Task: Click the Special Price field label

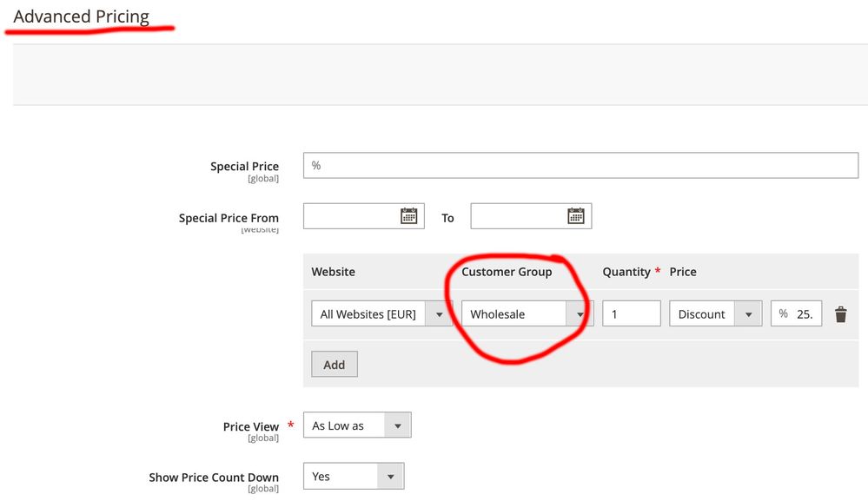Action: tap(244, 166)
